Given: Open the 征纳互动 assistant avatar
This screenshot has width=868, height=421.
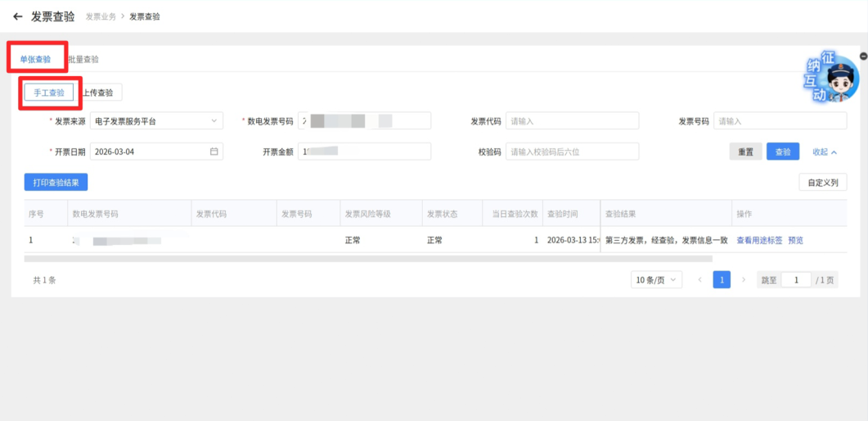Looking at the screenshot, I should pyautogui.click(x=831, y=78).
